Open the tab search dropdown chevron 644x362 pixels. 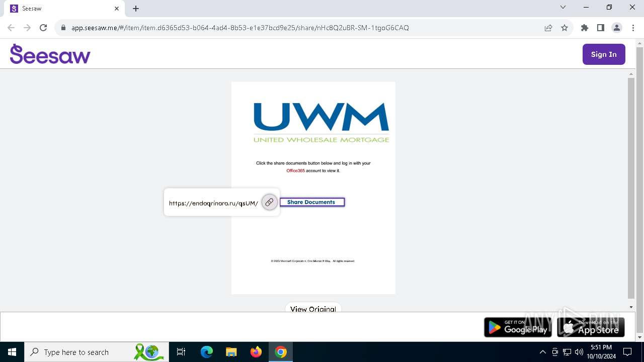tap(563, 7)
